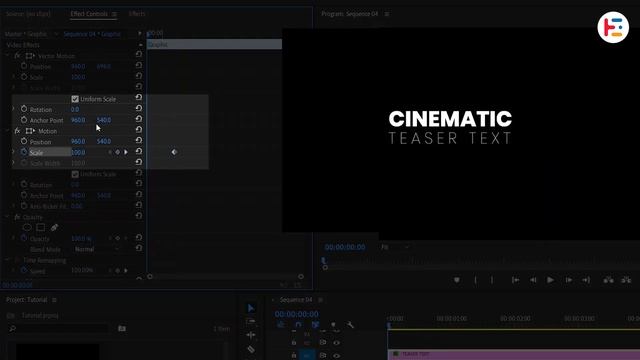
Task: Open timeline display settings wrench
Action: (350, 325)
